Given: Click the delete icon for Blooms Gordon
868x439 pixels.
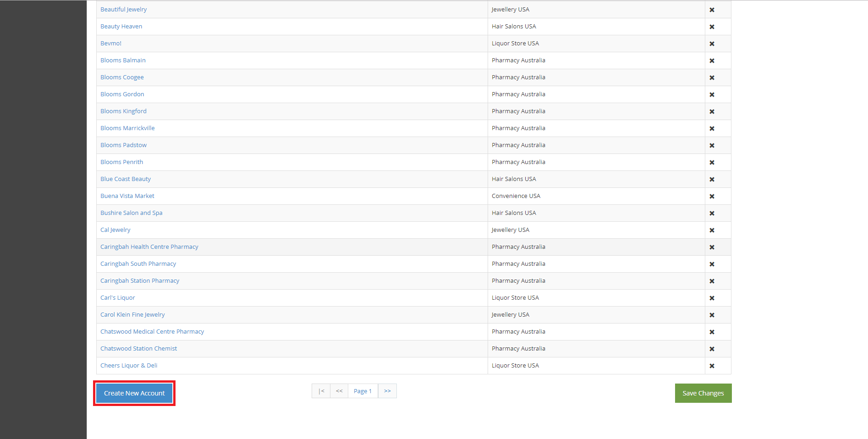Looking at the screenshot, I should (x=712, y=94).
